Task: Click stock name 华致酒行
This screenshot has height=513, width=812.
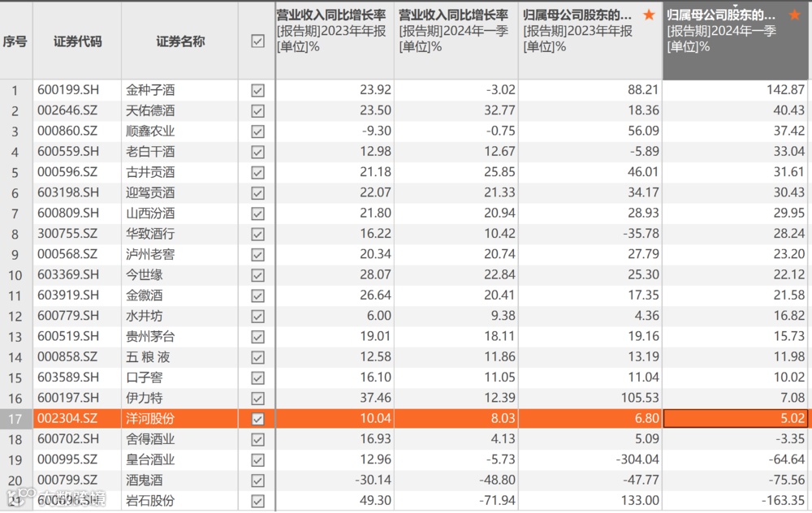Action: coord(150,234)
